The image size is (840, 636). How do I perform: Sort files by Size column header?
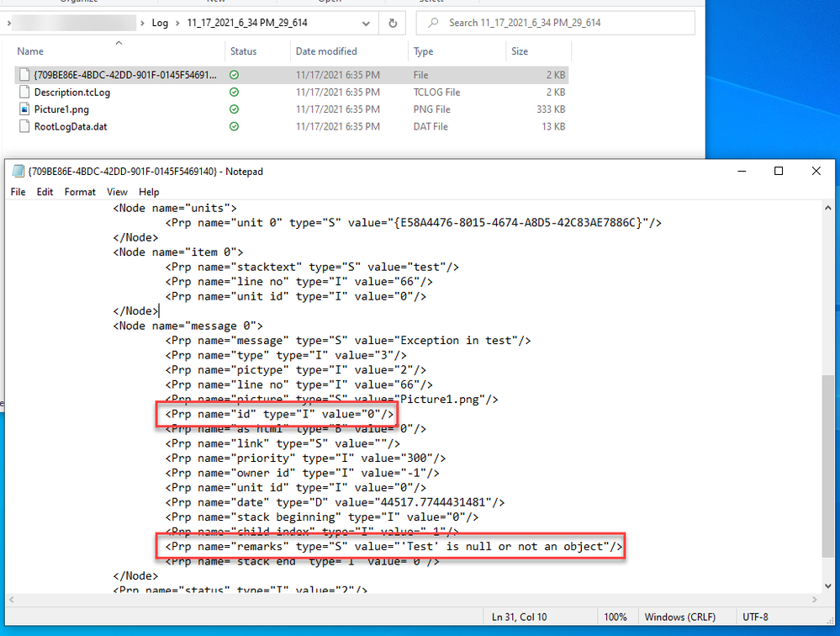click(520, 51)
